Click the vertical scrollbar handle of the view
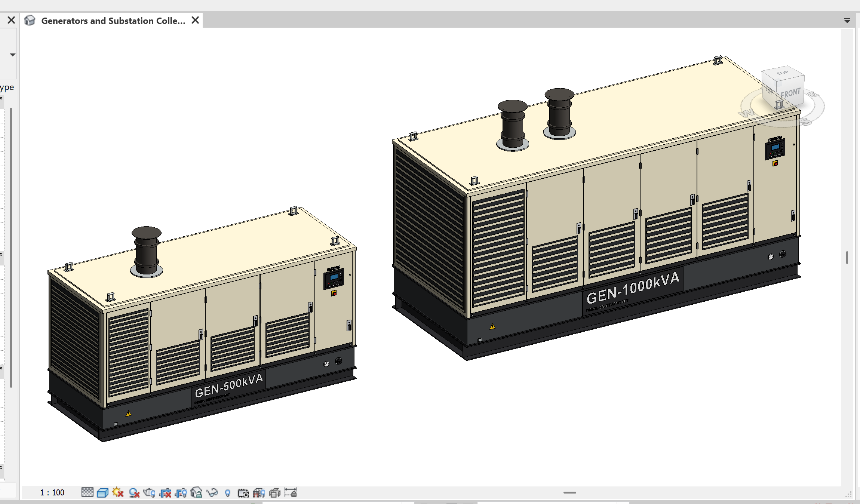 click(847, 258)
